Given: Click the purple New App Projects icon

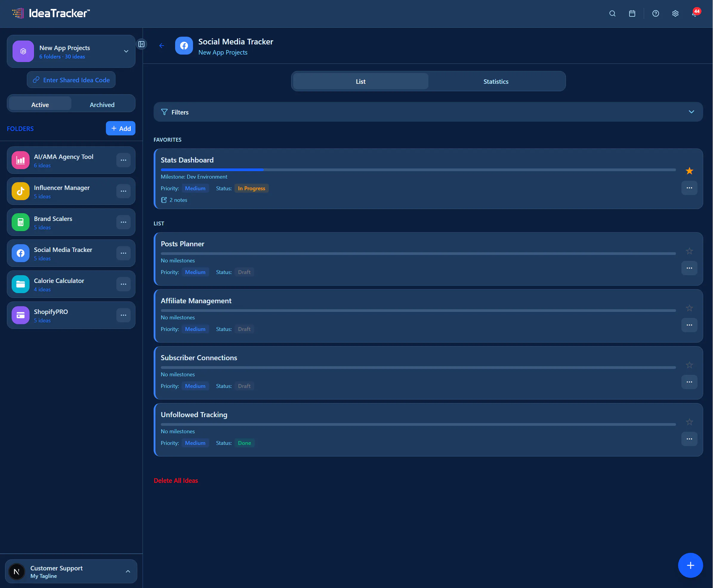Looking at the screenshot, I should [23, 51].
